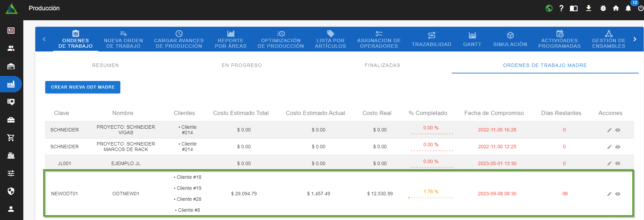Screen dimensions: 644x220
Task: Open the shopping cart sidebar icon
Action: pos(11,138)
